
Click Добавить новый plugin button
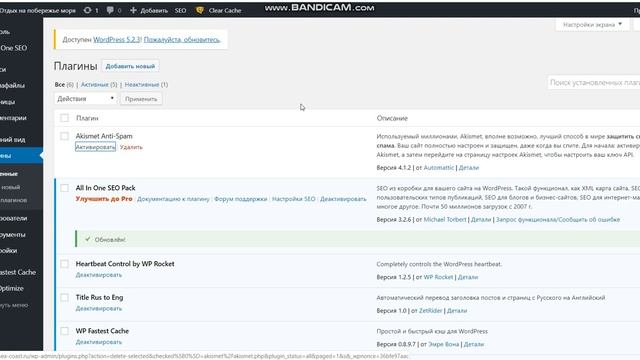click(130, 66)
